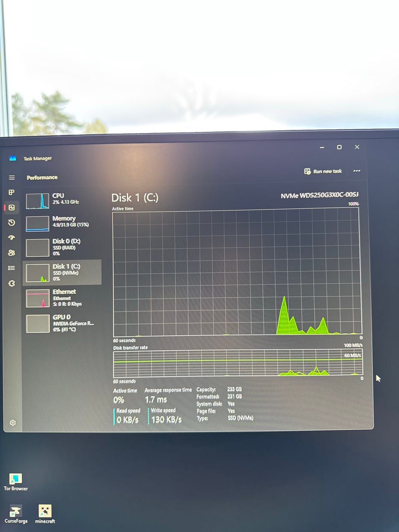399x532 pixels.
Task: Open the more options ellipsis menu
Action: (x=357, y=171)
